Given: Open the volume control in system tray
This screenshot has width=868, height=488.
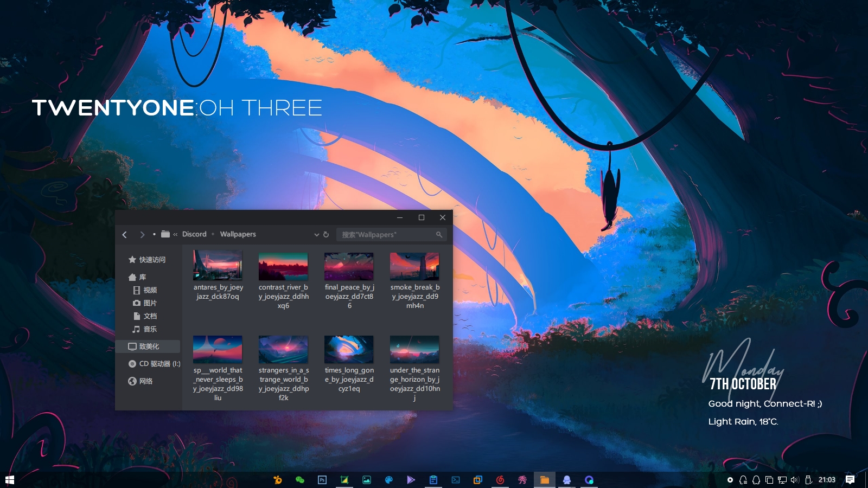Looking at the screenshot, I should tap(795, 480).
